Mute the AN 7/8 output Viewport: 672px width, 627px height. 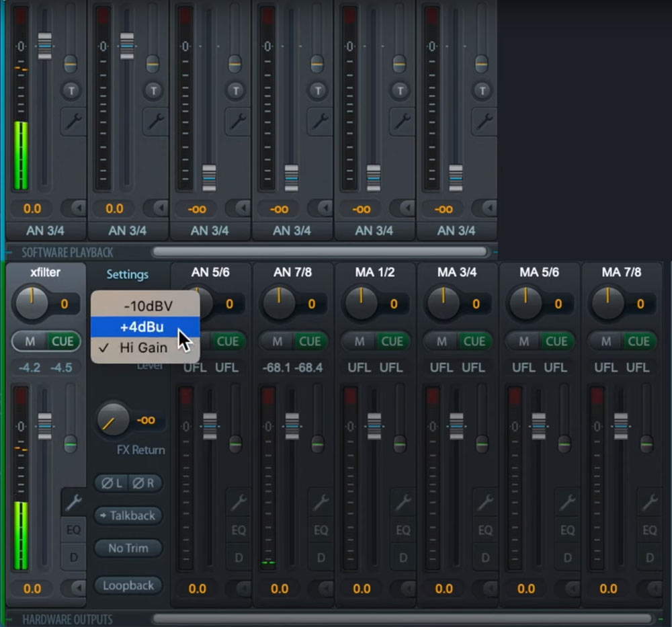(278, 341)
